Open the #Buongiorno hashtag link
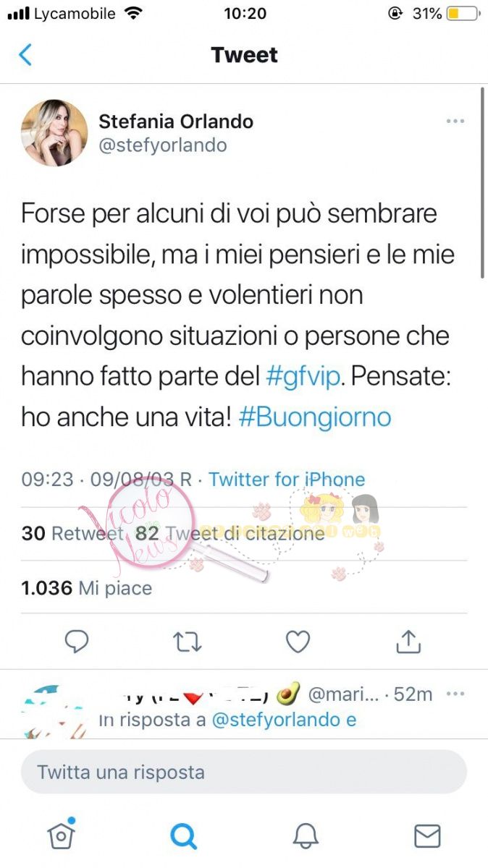Screen dimensions: 488x868 tap(315, 417)
